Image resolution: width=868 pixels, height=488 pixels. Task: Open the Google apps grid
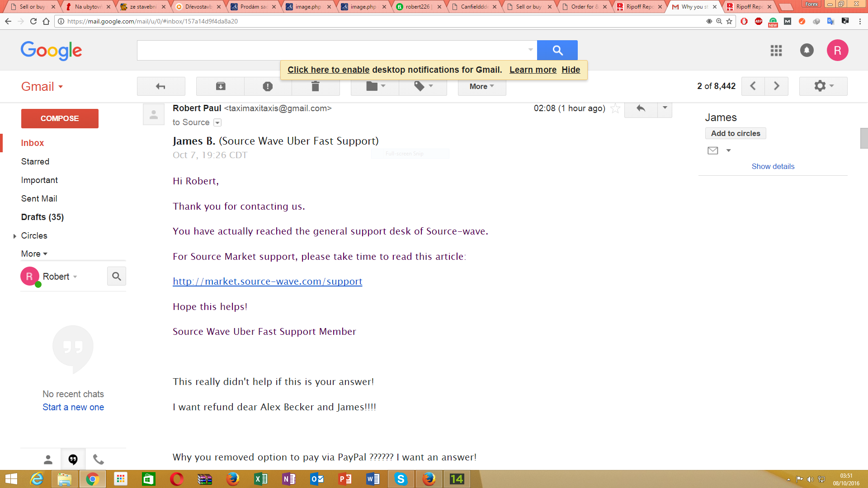[776, 50]
